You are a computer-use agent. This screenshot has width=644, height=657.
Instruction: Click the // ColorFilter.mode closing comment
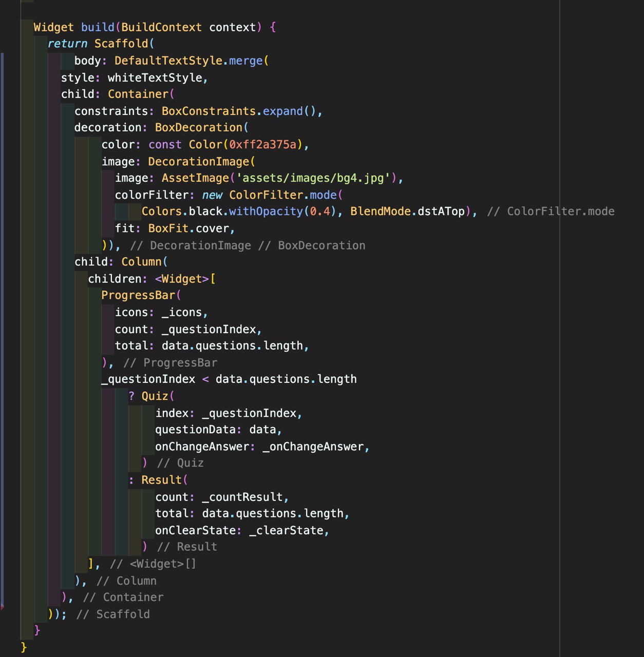pyautogui.click(x=551, y=211)
